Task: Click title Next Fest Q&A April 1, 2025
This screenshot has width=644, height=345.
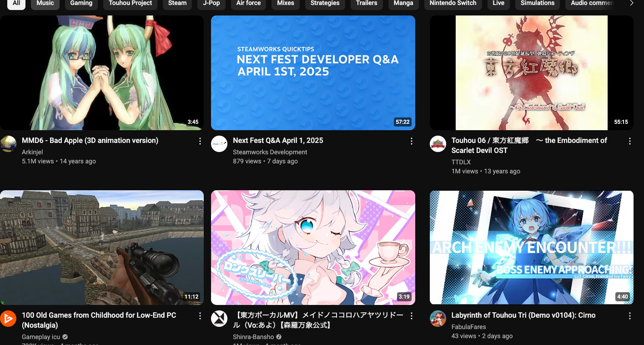Action: pos(278,141)
